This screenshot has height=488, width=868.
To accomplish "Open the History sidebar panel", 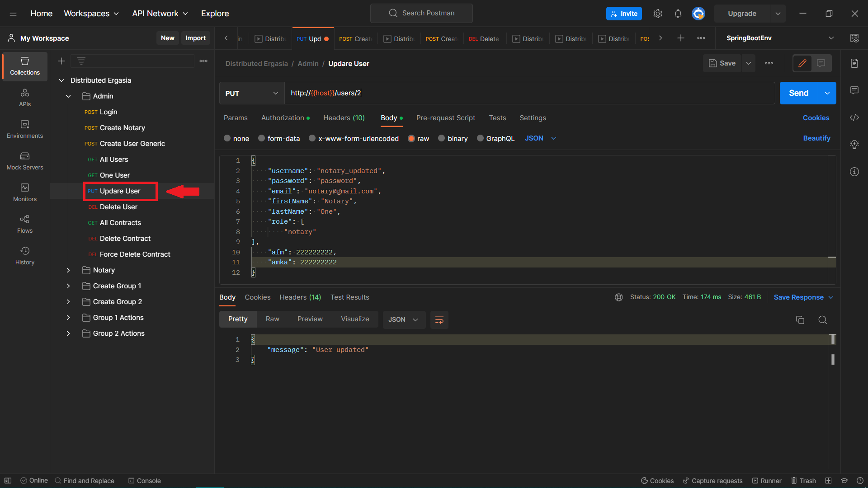I will pyautogui.click(x=25, y=256).
